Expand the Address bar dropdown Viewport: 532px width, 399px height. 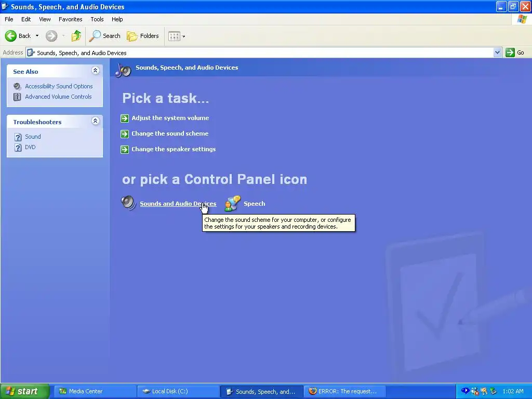[x=497, y=52]
